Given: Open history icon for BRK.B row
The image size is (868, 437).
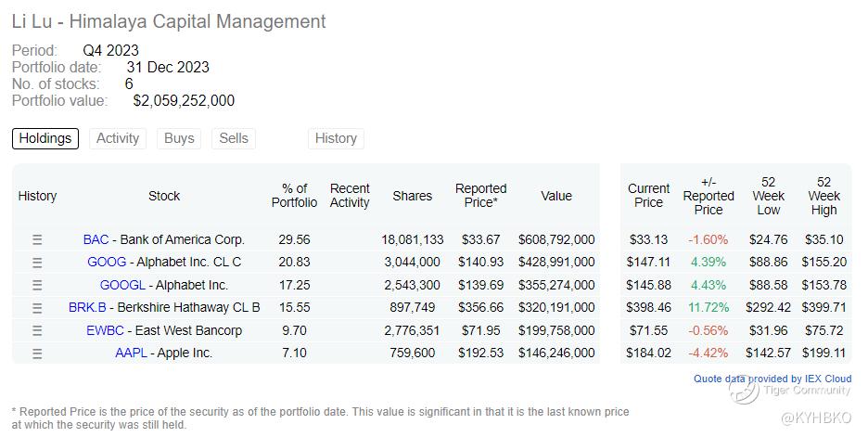Looking at the screenshot, I should coord(37,307).
